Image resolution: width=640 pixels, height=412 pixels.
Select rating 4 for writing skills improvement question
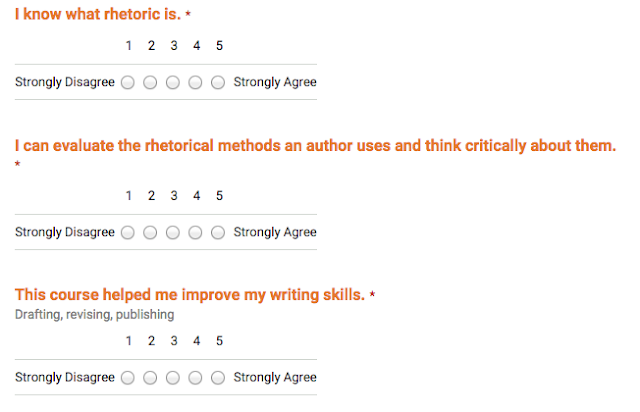195,378
